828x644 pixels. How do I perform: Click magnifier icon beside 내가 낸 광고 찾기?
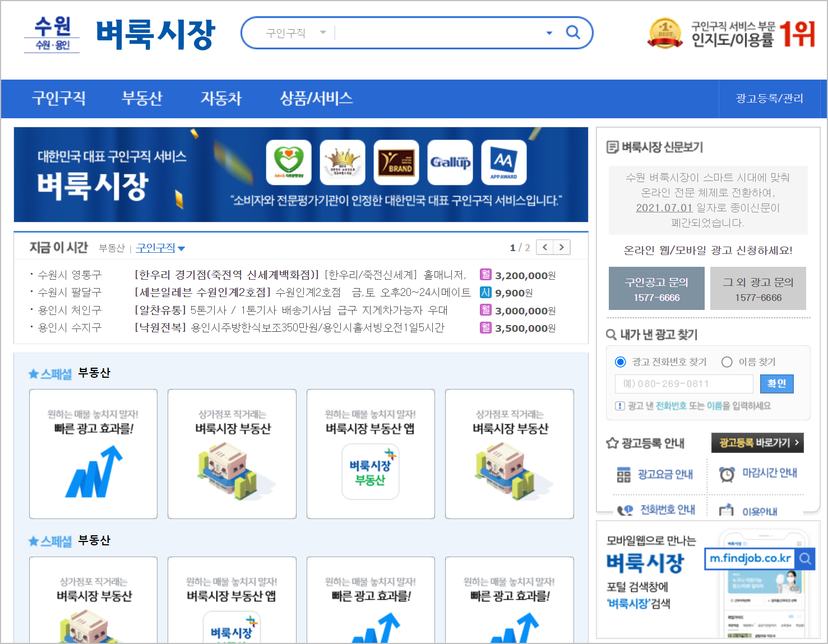(612, 335)
